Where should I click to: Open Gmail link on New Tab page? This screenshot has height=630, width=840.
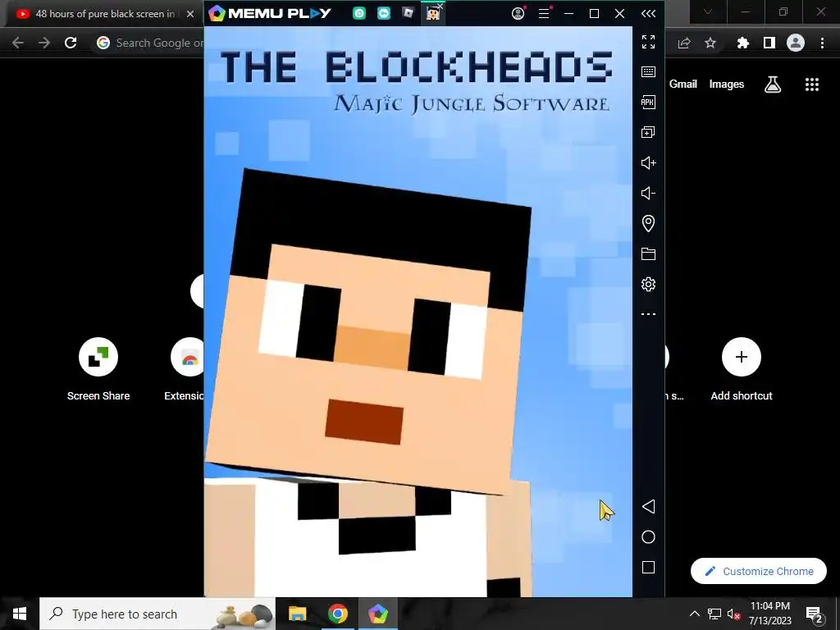tap(683, 84)
